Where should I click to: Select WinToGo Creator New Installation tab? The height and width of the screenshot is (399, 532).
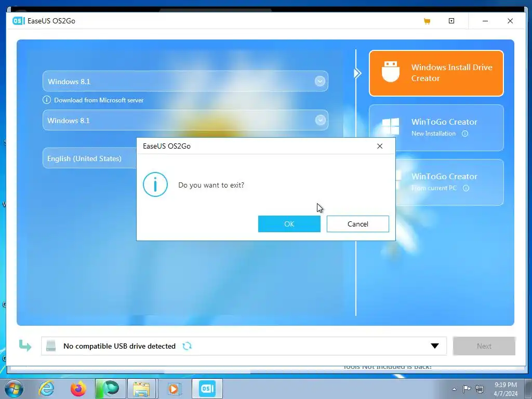(x=436, y=128)
